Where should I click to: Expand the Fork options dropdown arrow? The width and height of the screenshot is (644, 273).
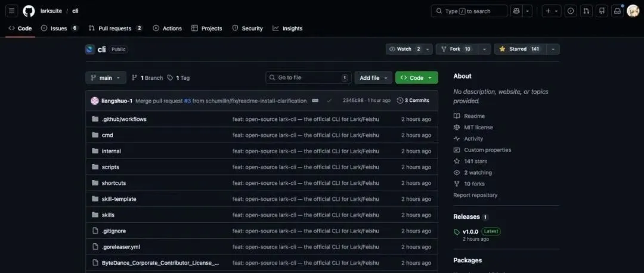click(484, 49)
